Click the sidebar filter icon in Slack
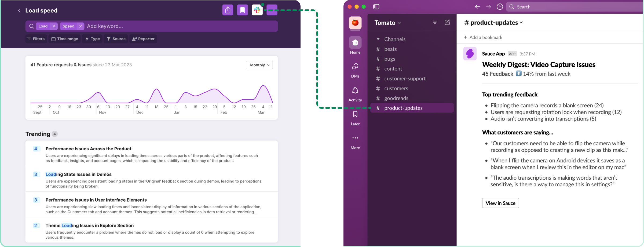 (x=435, y=22)
